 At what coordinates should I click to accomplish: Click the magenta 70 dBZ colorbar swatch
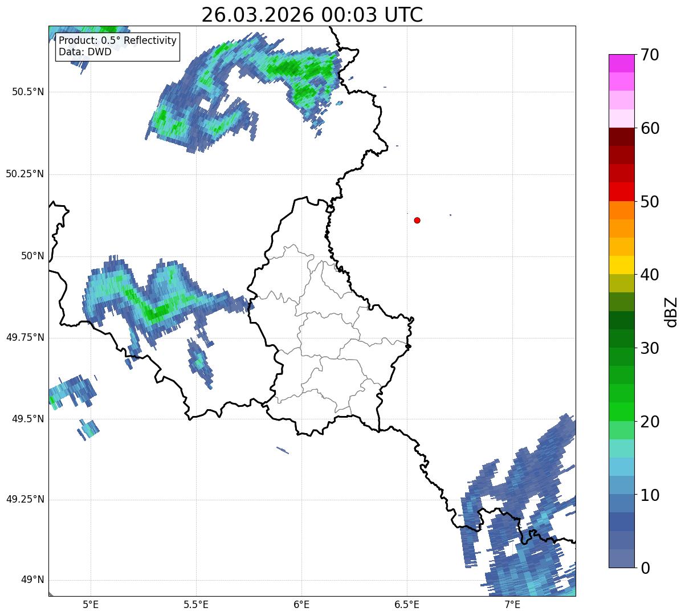pyautogui.click(x=621, y=63)
